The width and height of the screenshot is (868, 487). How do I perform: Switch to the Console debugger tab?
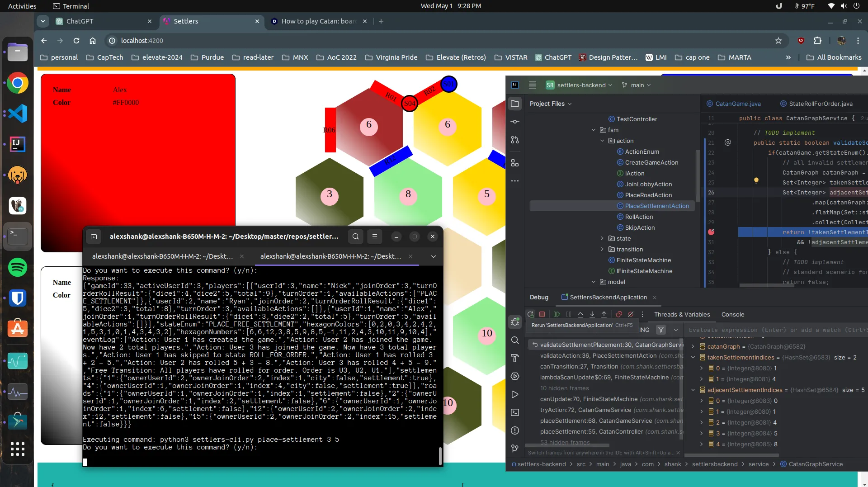pyautogui.click(x=732, y=314)
